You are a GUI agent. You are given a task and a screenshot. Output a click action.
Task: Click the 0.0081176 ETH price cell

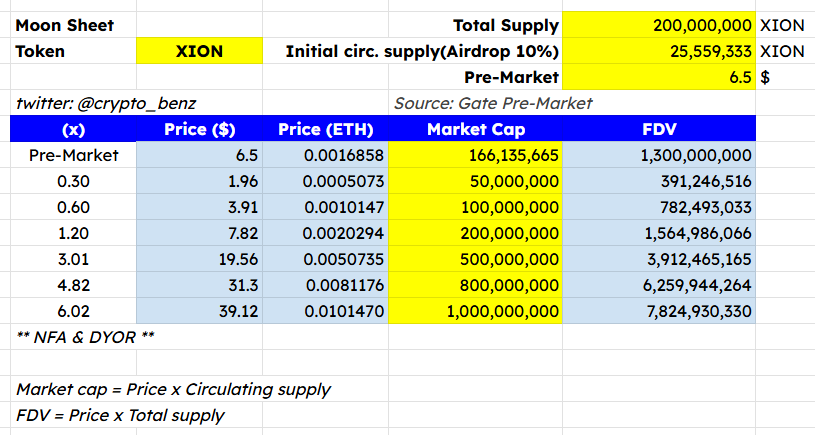[325, 285]
